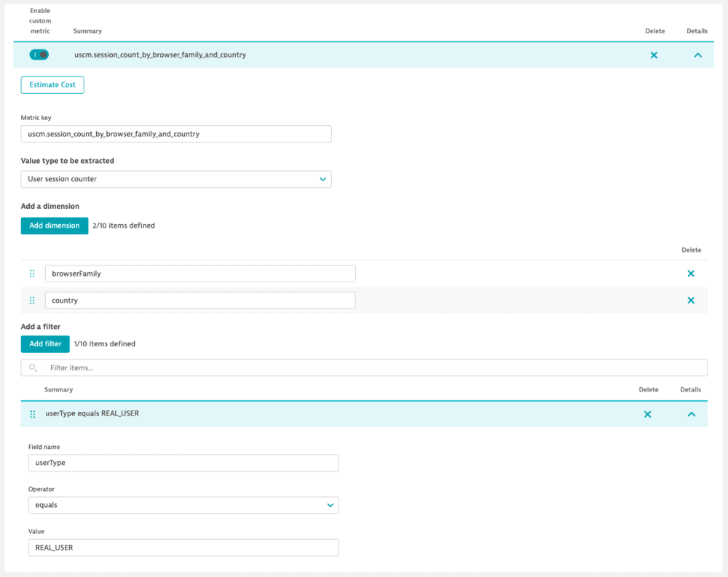Collapse the custom metric details panel
This screenshot has height=577, width=728.
pyautogui.click(x=697, y=55)
